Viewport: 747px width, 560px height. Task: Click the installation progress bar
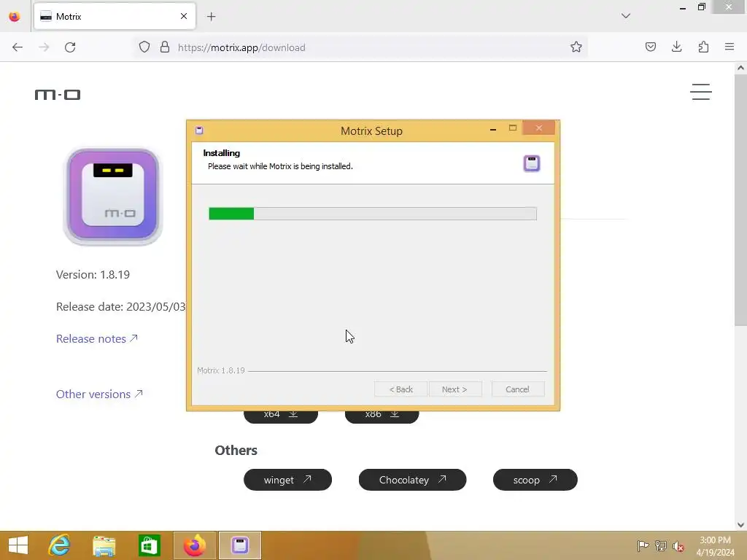tap(373, 214)
